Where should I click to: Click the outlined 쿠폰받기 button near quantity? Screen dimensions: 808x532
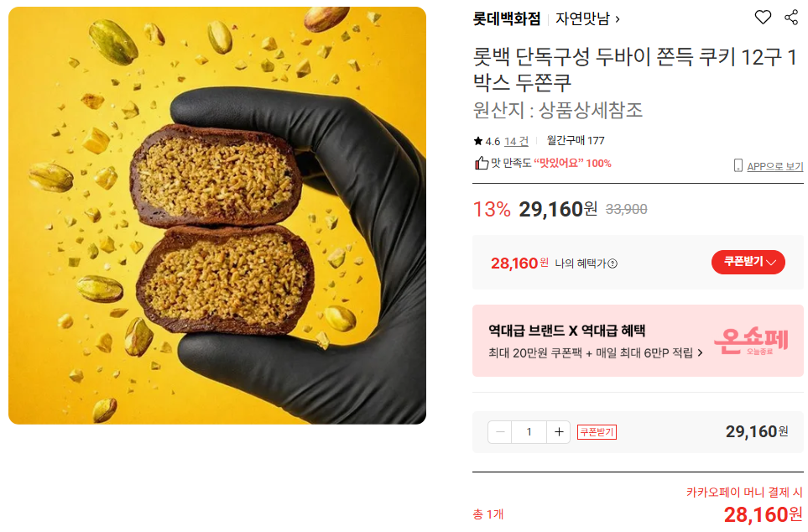pyautogui.click(x=597, y=432)
